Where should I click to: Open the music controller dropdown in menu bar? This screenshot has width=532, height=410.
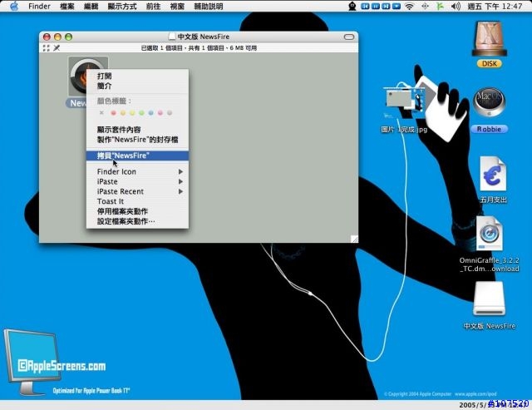[397, 6]
